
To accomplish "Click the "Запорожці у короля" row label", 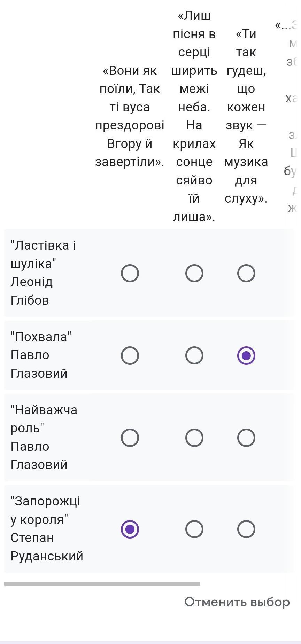I will pyautogui.click(x=47, y=528).
